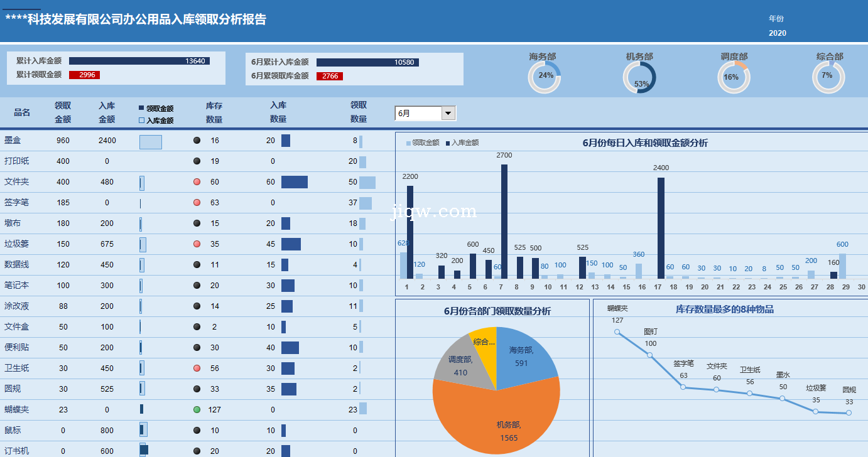868x457 pixels.
Task: Click the 累计入库金额 13640 progress bar
Action: coord(139,61)
